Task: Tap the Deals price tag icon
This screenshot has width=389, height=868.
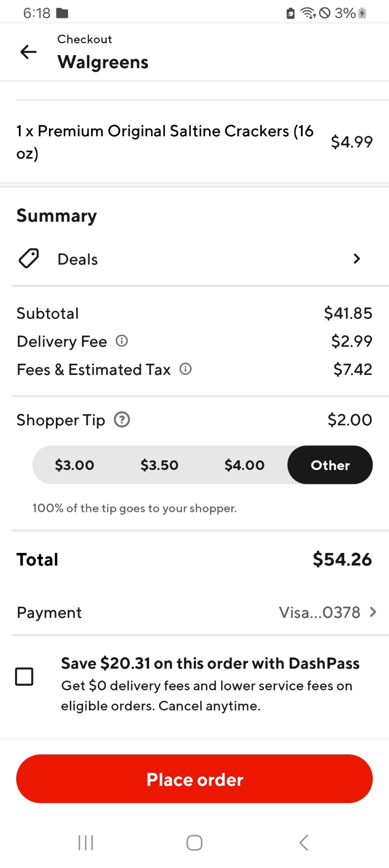Action: click(x=29, y=259)
